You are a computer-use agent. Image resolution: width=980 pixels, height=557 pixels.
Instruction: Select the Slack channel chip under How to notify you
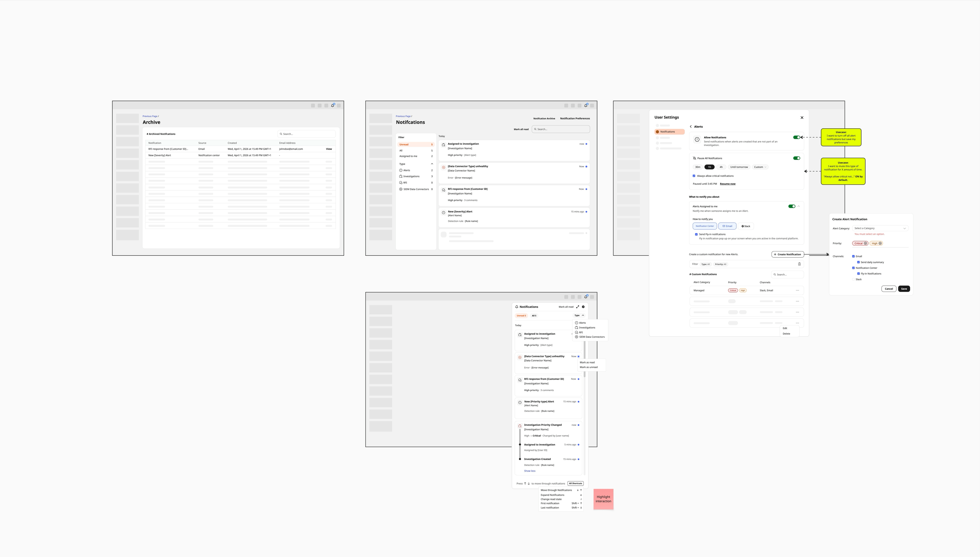click(745, 226)
